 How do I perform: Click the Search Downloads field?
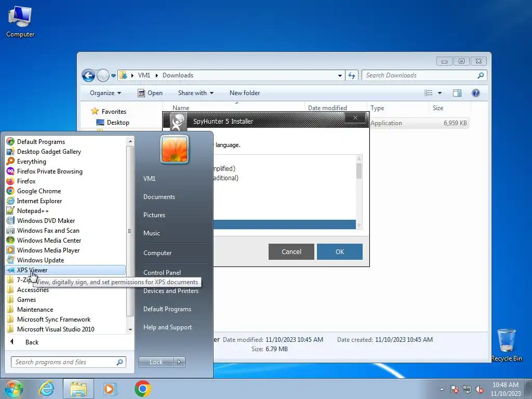424,75
